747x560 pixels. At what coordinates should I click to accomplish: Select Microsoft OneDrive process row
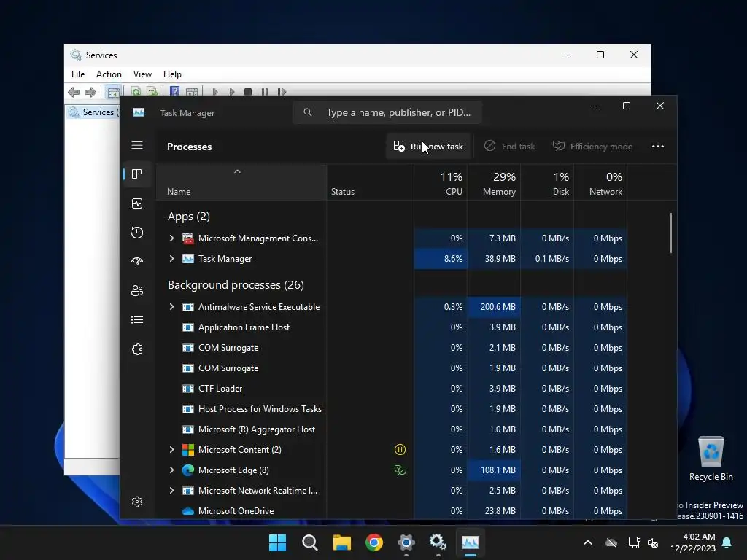point(392,511)
